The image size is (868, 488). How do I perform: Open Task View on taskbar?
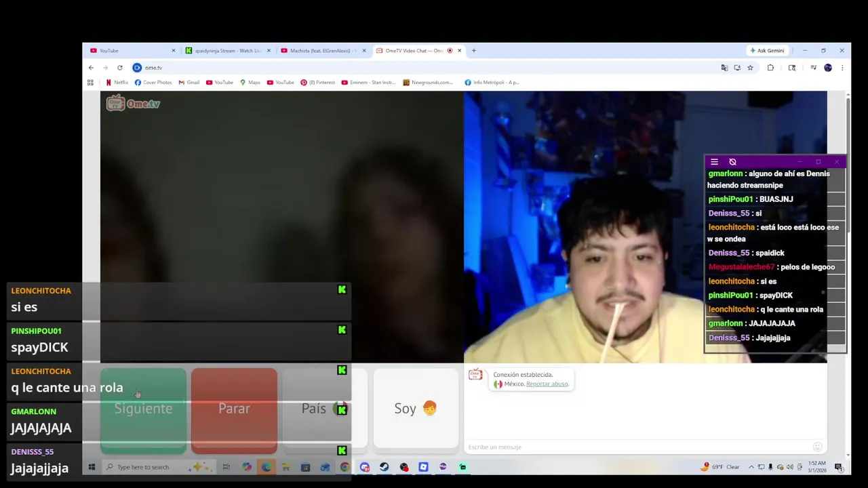click(226, 467)
